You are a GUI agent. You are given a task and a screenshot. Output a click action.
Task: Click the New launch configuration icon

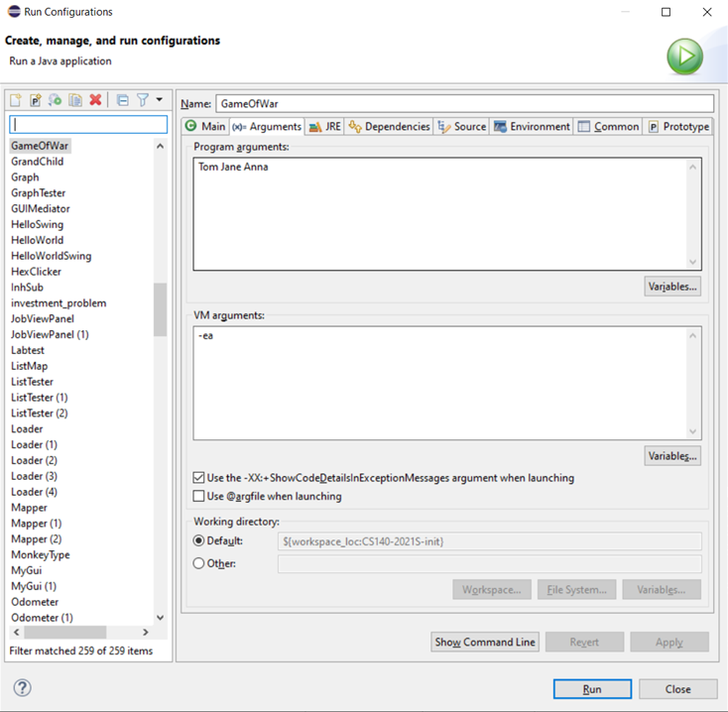point(16,100)
